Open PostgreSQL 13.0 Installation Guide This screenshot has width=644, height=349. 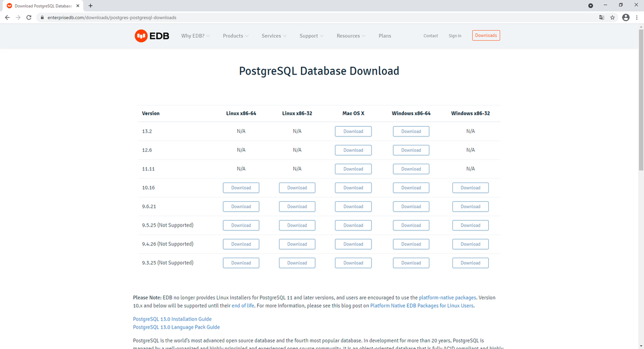172,319
